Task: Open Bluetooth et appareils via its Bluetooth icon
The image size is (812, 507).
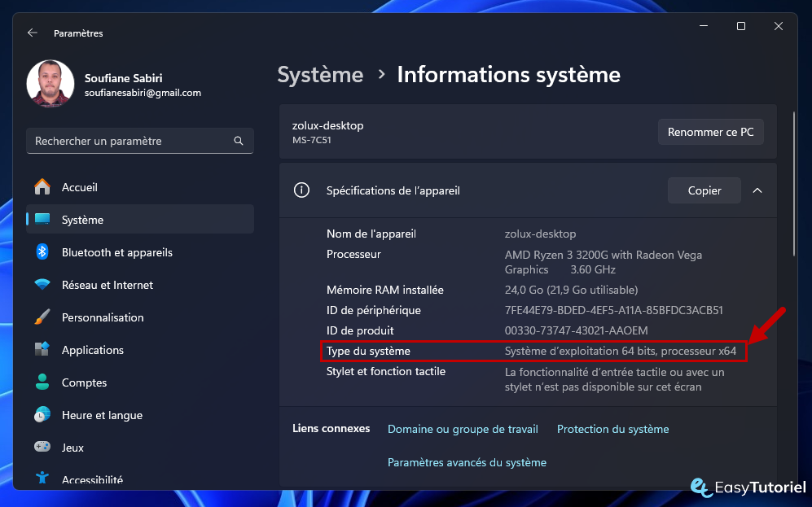Action: (x=44, y=252)
